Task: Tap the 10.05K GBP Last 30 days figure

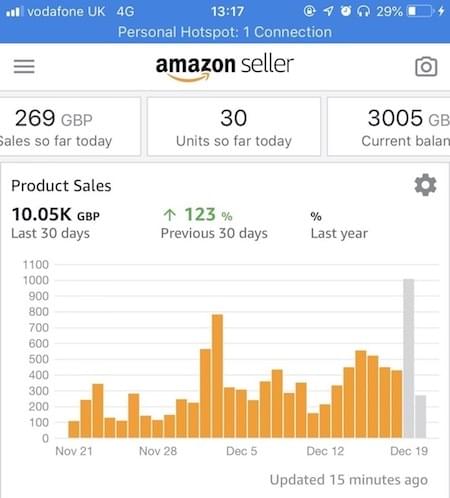Action: tap(56, 223)
